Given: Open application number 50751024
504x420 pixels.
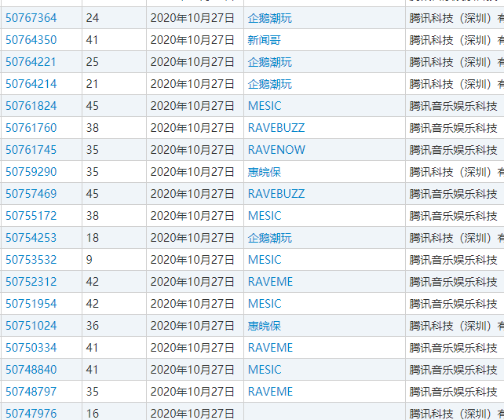Looking at the screenshot, I should coord(31,326).
